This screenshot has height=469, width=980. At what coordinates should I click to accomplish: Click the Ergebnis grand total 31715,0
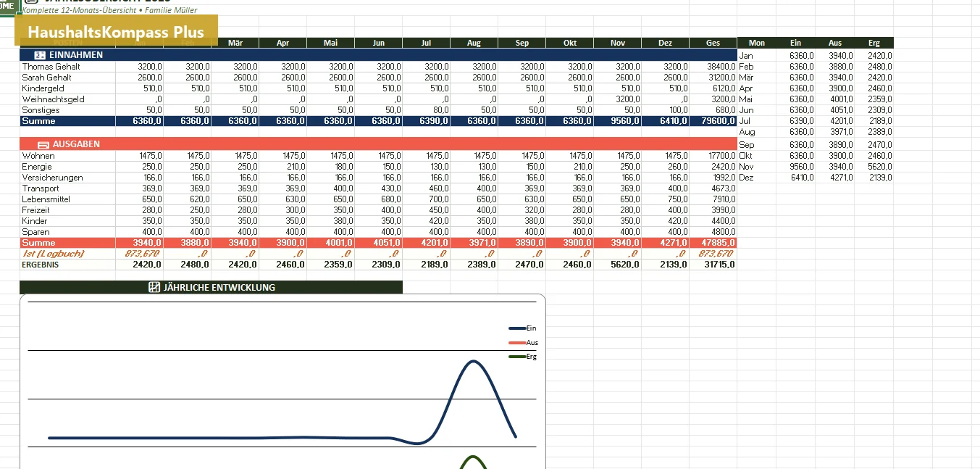pos(720,265)
